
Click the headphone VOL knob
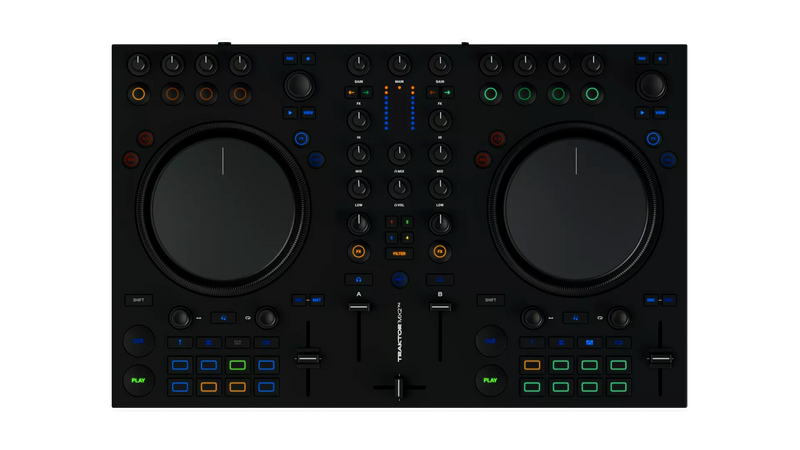399,188
